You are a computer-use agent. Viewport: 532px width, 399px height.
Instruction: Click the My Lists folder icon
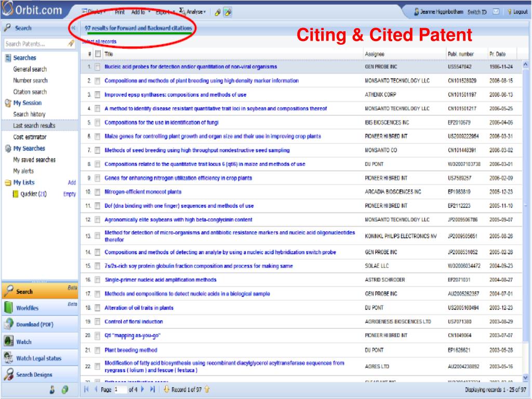(8, 182)
